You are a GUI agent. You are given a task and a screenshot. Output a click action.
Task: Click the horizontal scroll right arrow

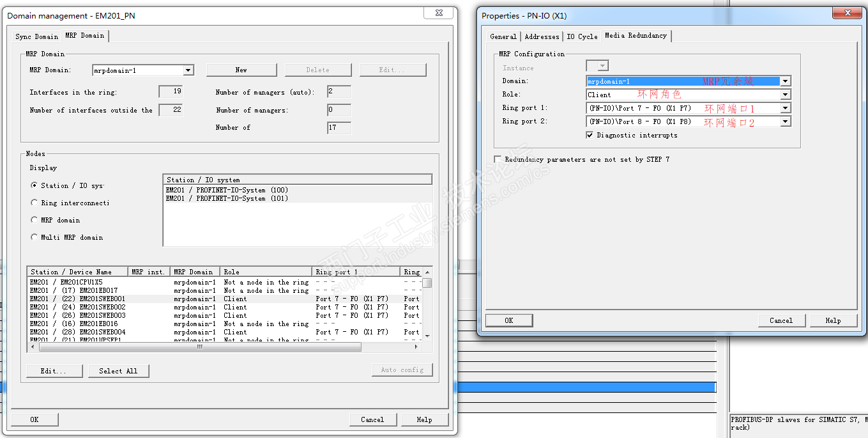[417, 347]
